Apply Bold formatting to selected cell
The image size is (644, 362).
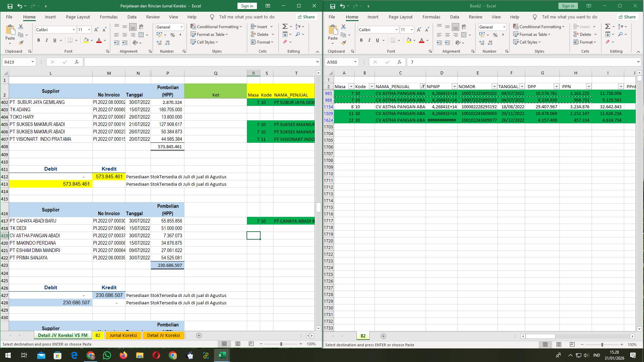pos(38,40)
